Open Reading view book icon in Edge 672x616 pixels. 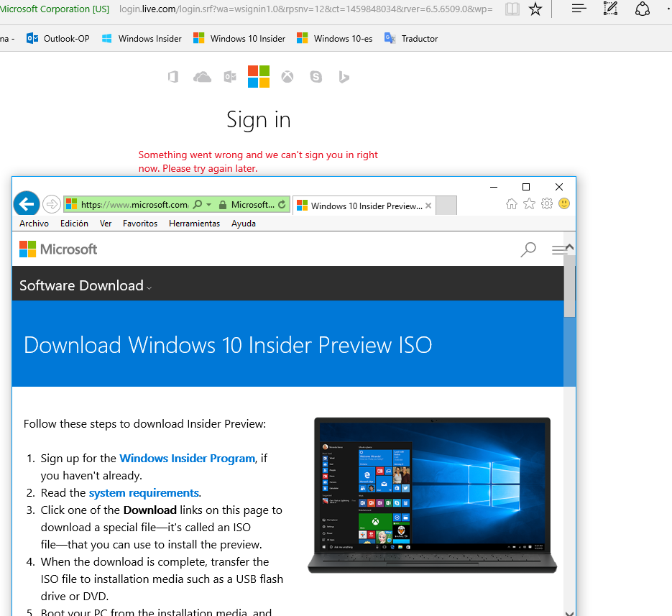(x=512, y=9)
